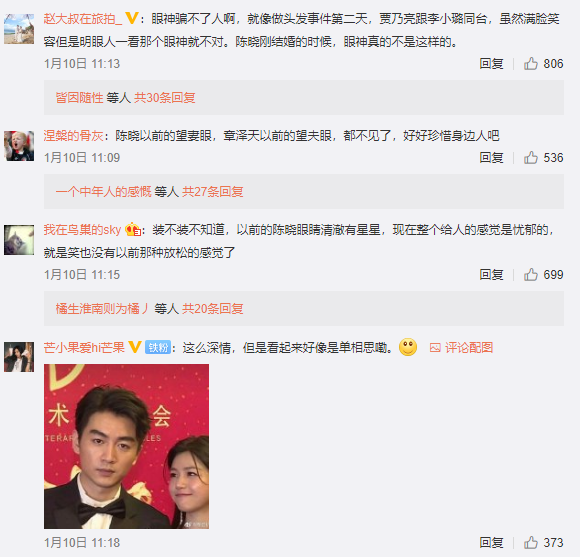Viewport: 580px width, 557px height.
Task: Expand the 共20条回复 reply thread
Action: coord(213,308)
